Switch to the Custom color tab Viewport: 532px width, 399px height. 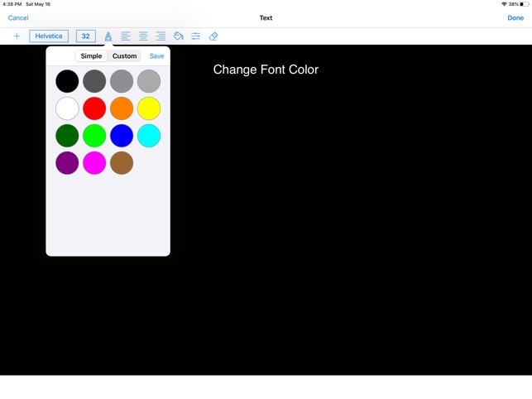click(x=124, y=56)
